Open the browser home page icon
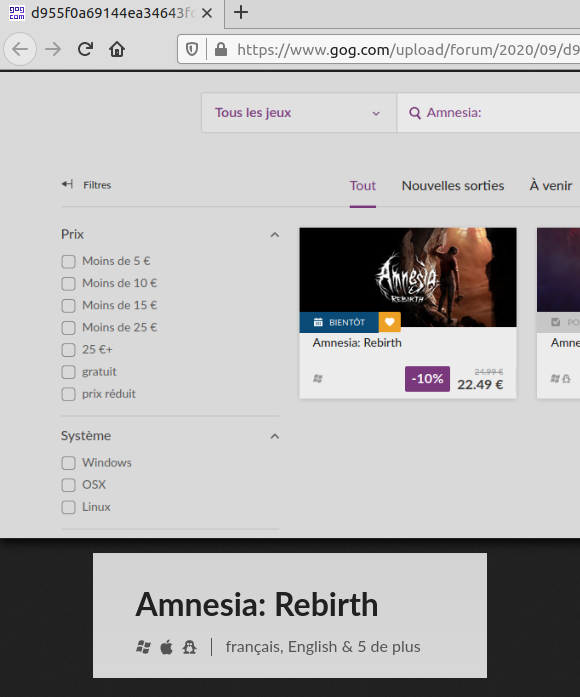 tap(117, 49)
